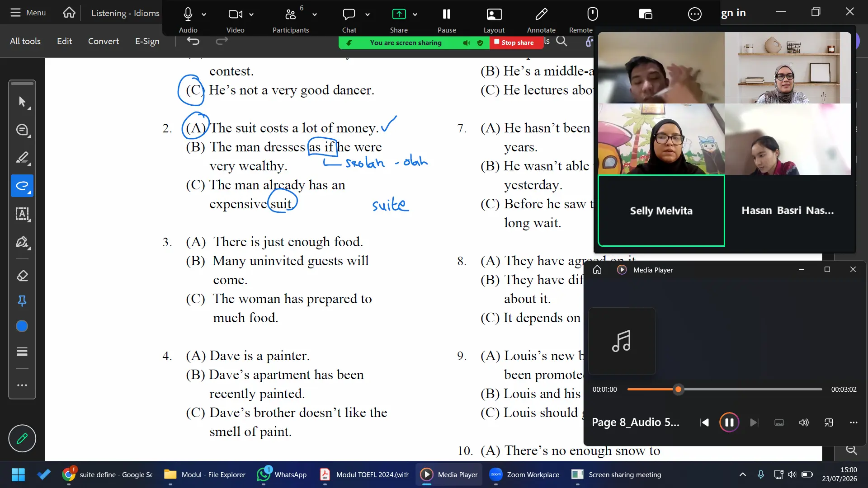Open the Convert menu
This screenshot has width=868, height=488.
[104, 41]
